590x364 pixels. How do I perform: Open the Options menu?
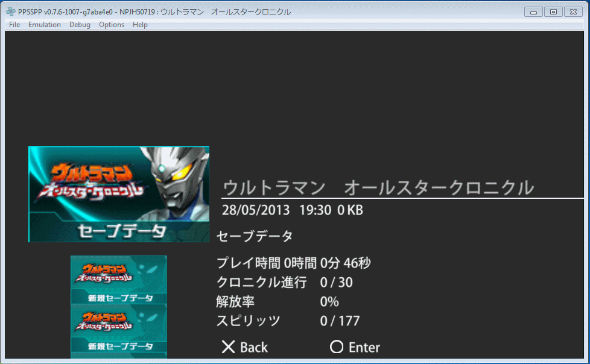pos(112,25)
